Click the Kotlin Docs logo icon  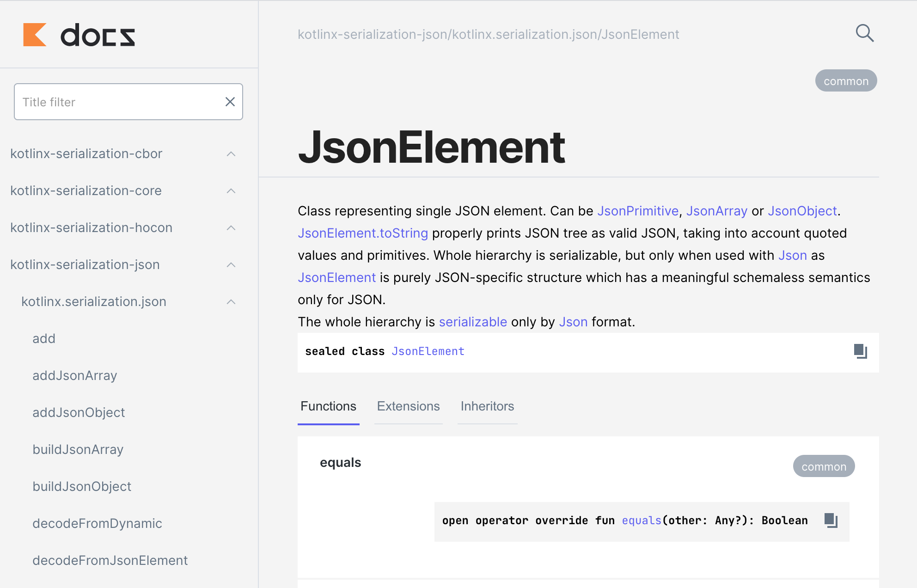tap(34, 34)
